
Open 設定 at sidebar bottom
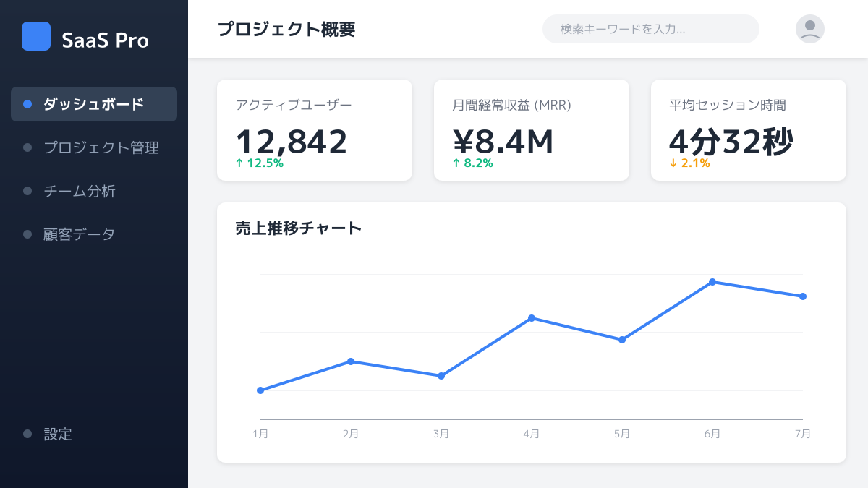point(58,434)
